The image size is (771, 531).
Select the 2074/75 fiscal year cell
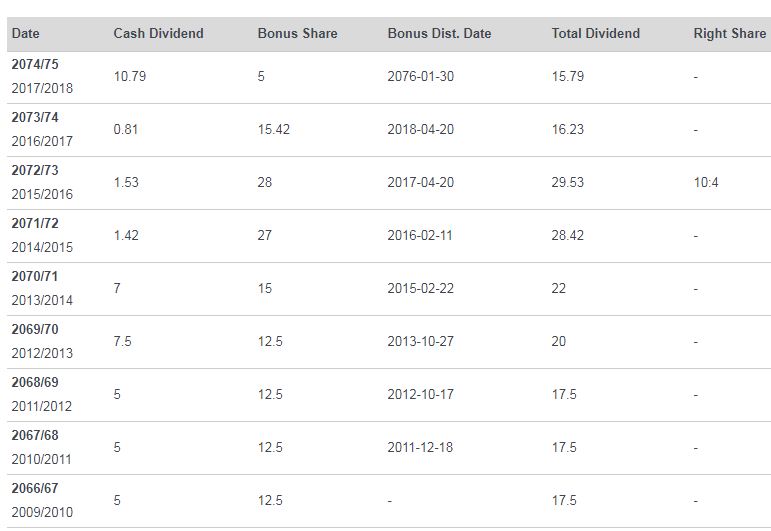point(35,65)
